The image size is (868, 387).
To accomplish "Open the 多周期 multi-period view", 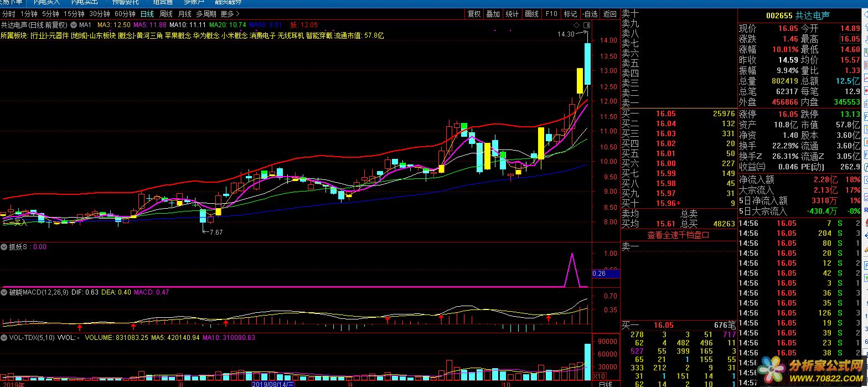I will [x=206, y=14].
